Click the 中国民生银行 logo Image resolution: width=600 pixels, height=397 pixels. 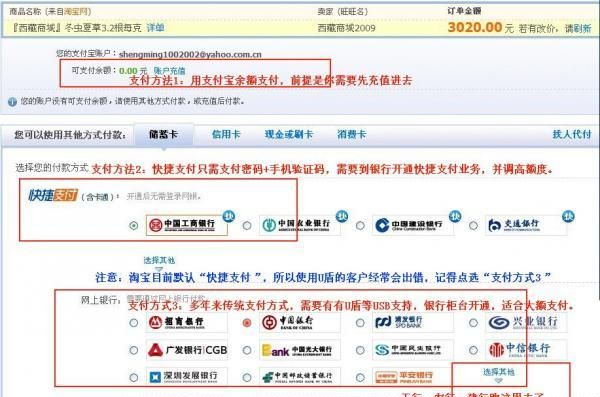click(413, 350)
